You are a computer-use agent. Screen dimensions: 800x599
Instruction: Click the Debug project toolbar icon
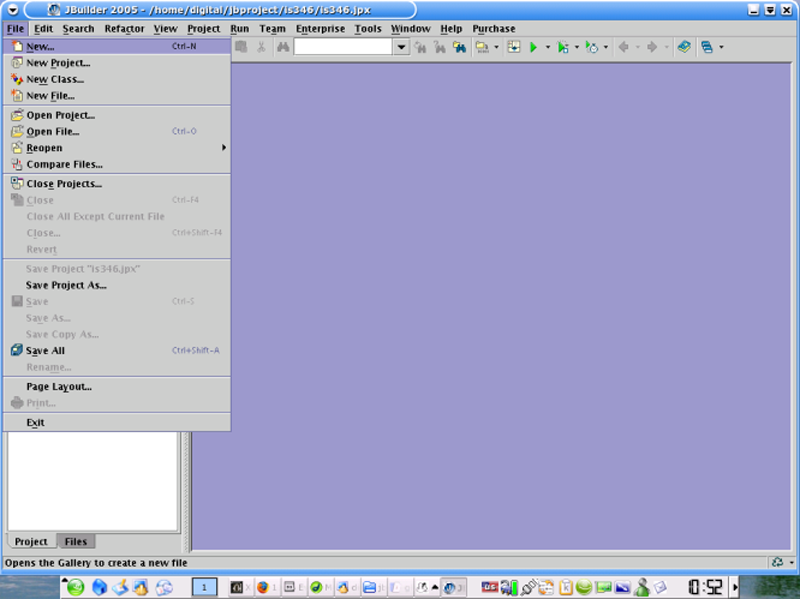562,47
